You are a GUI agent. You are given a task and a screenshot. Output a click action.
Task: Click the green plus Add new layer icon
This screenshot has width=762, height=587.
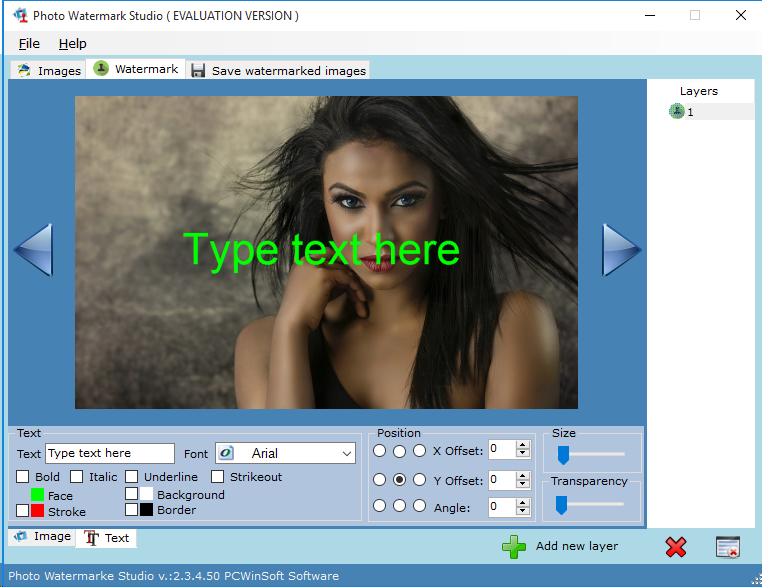point(514,546)
